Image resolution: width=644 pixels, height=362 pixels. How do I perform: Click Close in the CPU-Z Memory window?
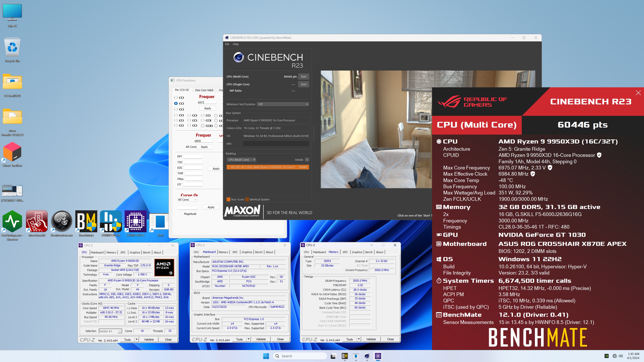390,339
